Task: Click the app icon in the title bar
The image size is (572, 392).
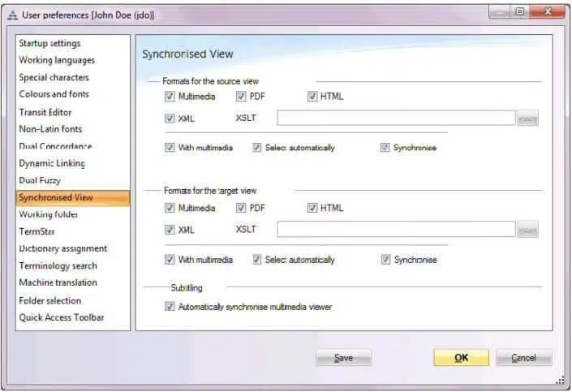Action: (13, 15)
